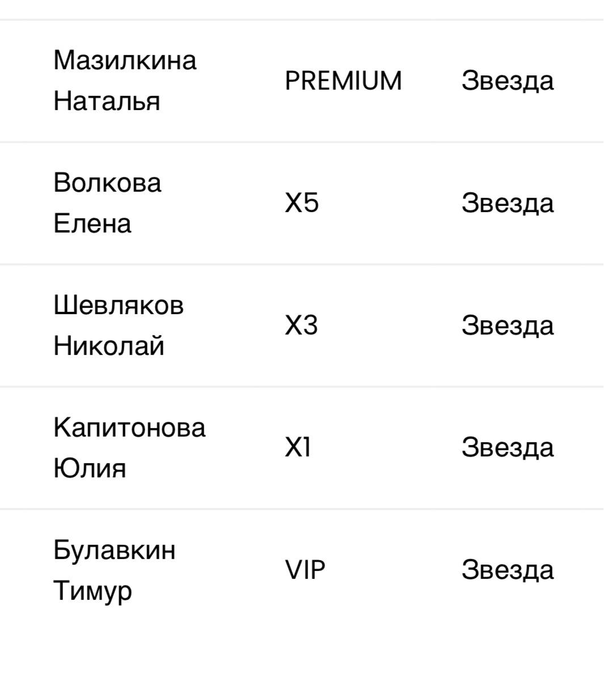Click the surname Шевляков

click(119, 305)
